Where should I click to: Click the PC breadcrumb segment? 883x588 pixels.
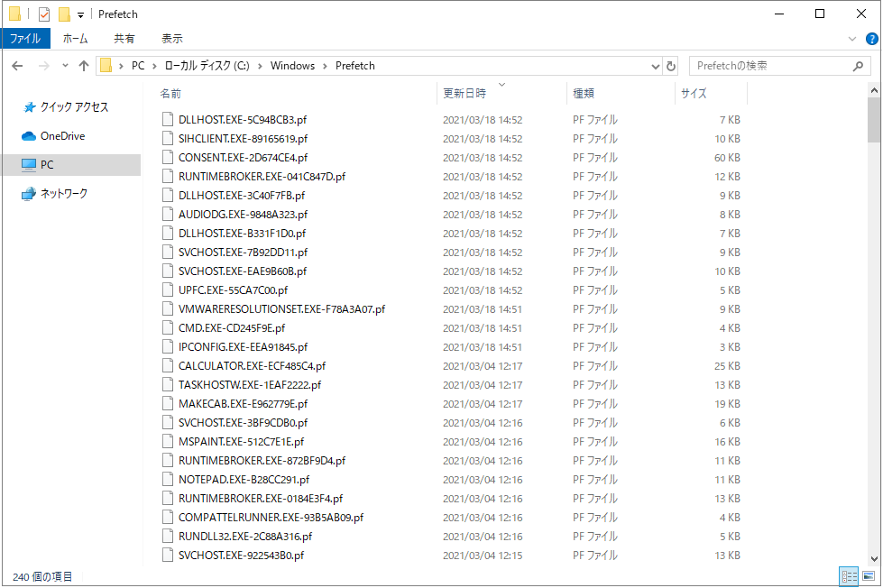tap(138, 66)
